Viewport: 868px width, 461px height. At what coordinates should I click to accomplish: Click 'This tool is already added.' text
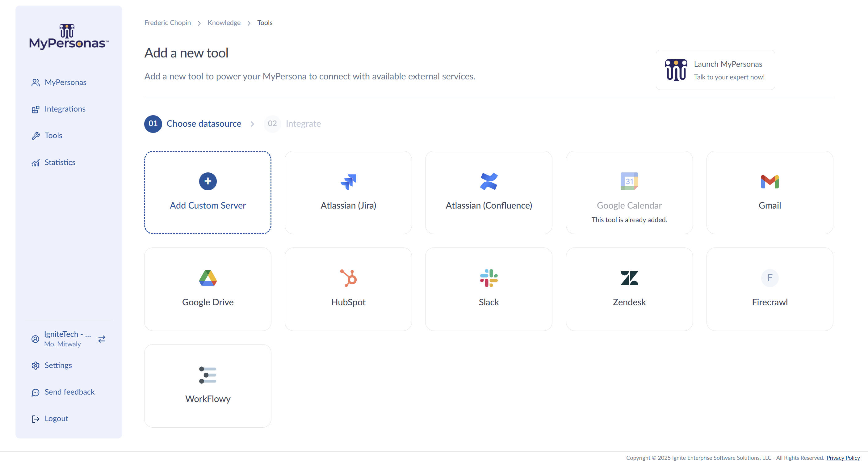pyautogui.click(x=629, y=220)
